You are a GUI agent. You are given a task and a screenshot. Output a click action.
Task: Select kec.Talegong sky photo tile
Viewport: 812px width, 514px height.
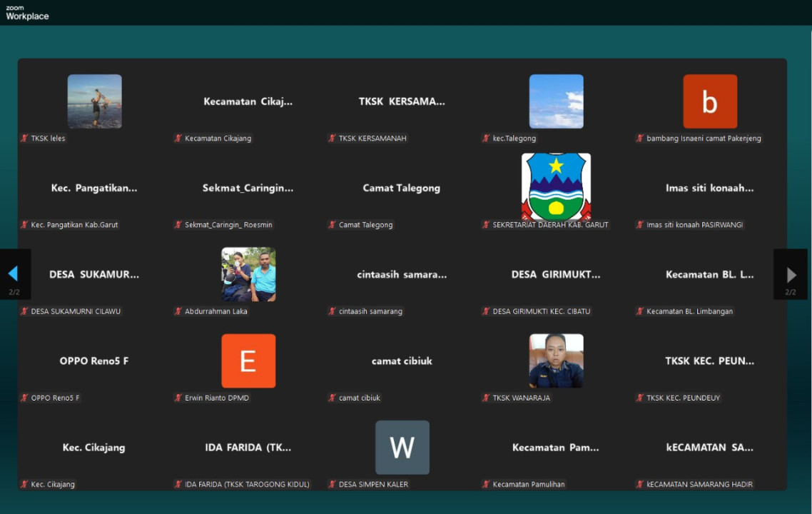point(556,101)
